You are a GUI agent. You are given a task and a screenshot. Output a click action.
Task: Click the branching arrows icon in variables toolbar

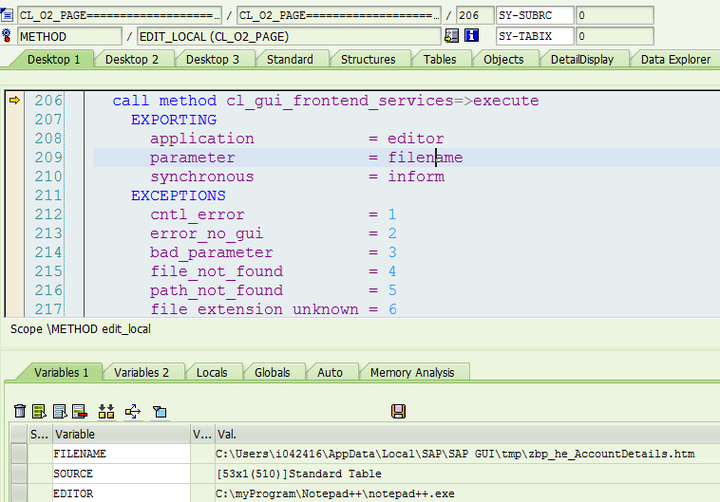click(133, 411)
